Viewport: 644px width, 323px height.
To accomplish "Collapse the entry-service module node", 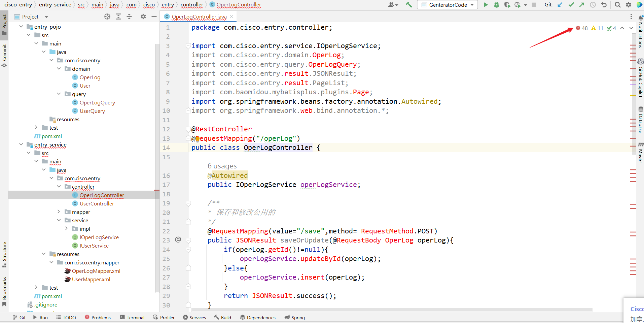I will coord(21,144).
